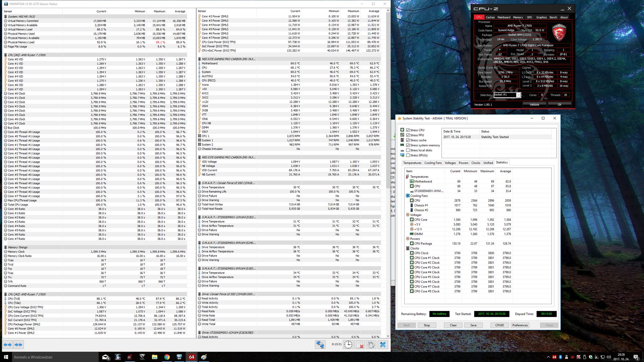This screenshot has width=644, height=362.
Task: Open the Bench tab in CPU-Z
Action: point(553,17)
